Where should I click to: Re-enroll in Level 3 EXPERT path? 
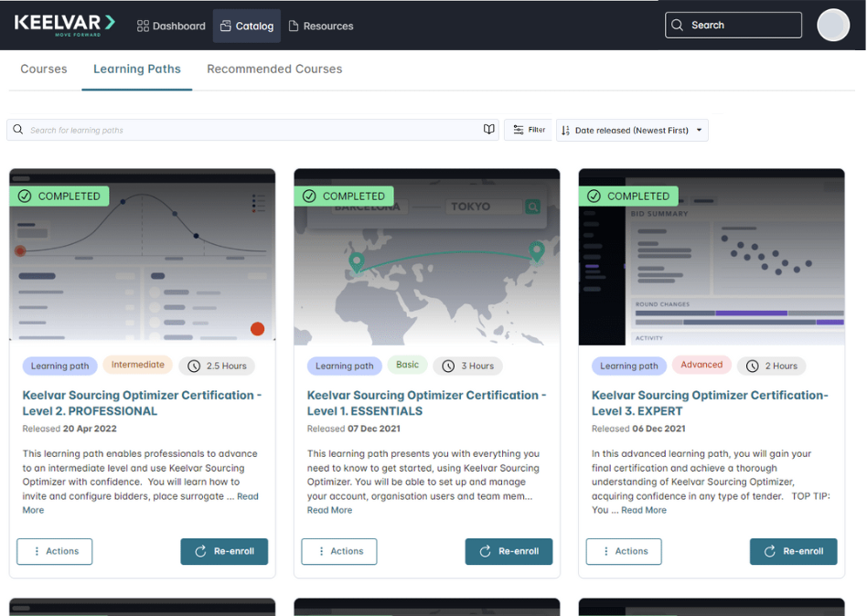coord(794,551)
